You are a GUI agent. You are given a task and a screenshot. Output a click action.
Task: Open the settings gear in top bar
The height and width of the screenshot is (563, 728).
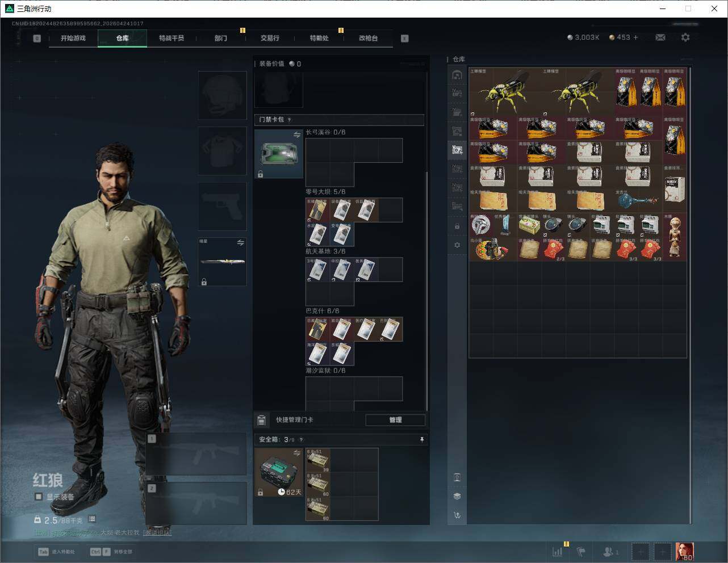click(685, 37)
